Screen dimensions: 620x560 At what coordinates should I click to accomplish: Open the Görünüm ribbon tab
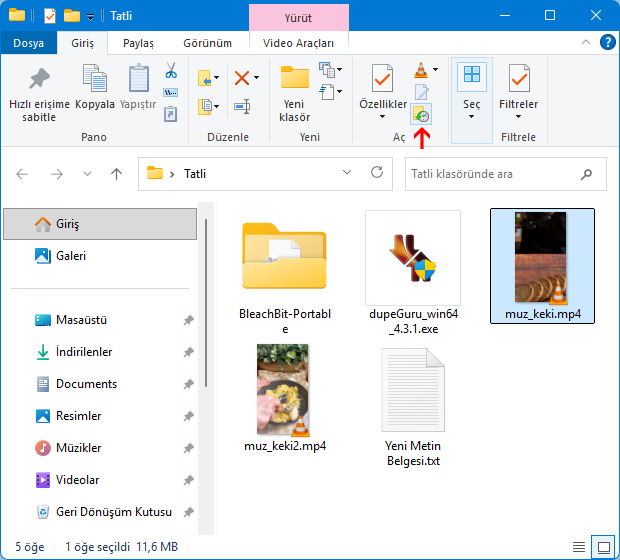[207, 43]
